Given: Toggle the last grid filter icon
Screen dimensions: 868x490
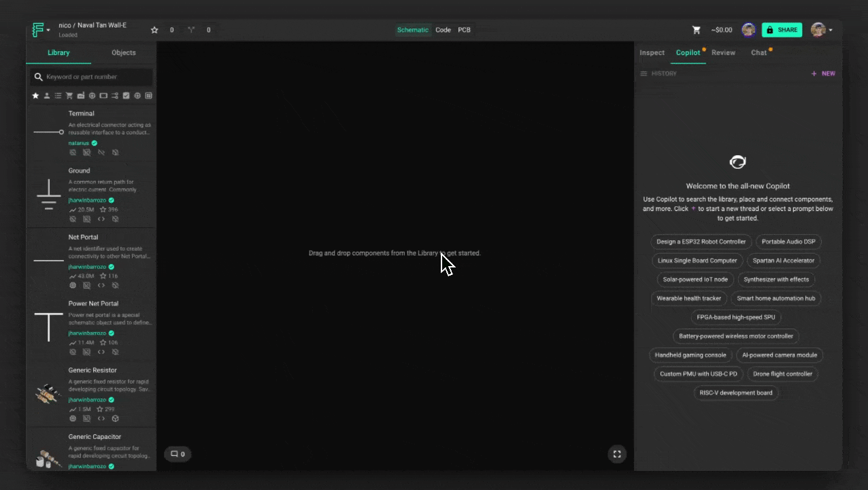Looking at the screenshot, I should (x=148, y=96).
